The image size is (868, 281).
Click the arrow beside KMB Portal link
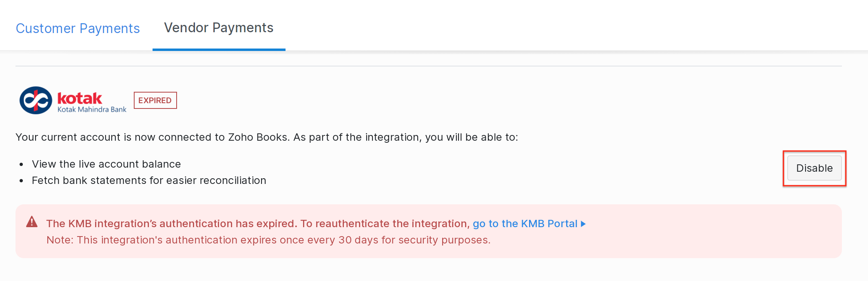pos(583,224)
